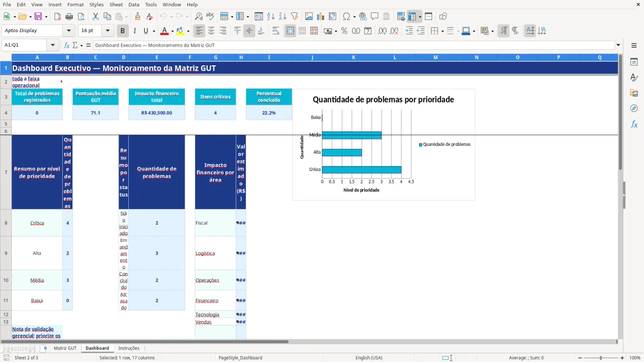
Task: Open the Data menu
Action: (x=134, y=4)
